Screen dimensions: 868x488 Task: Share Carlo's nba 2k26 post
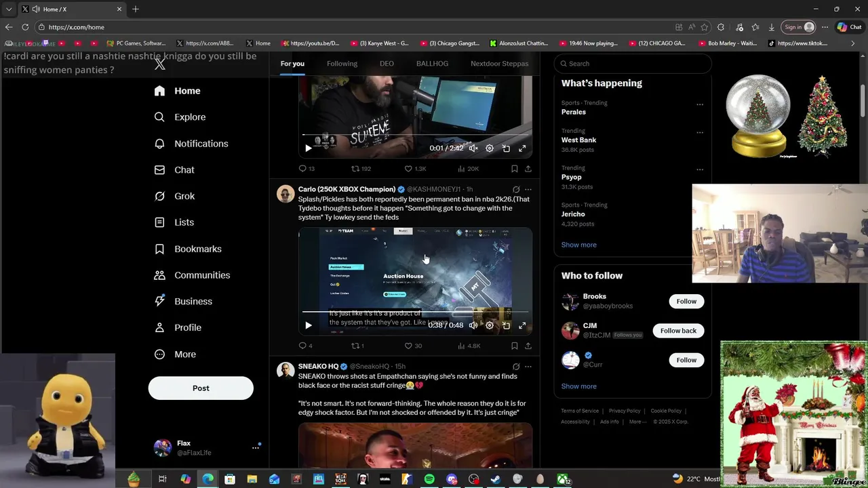click(528, 346)
